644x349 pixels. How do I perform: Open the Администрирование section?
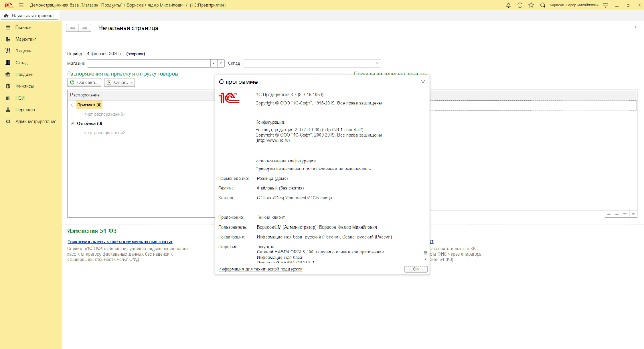[31, 121]
